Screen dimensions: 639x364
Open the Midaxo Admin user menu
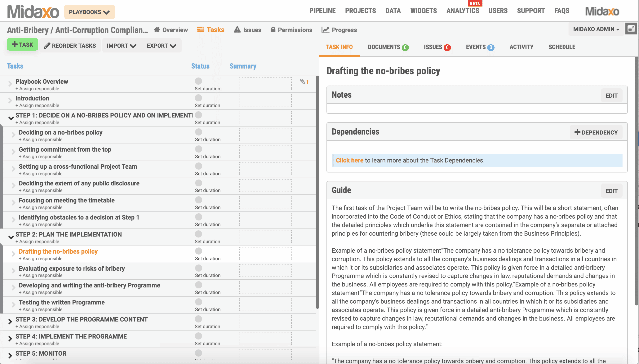coord(596,29)
